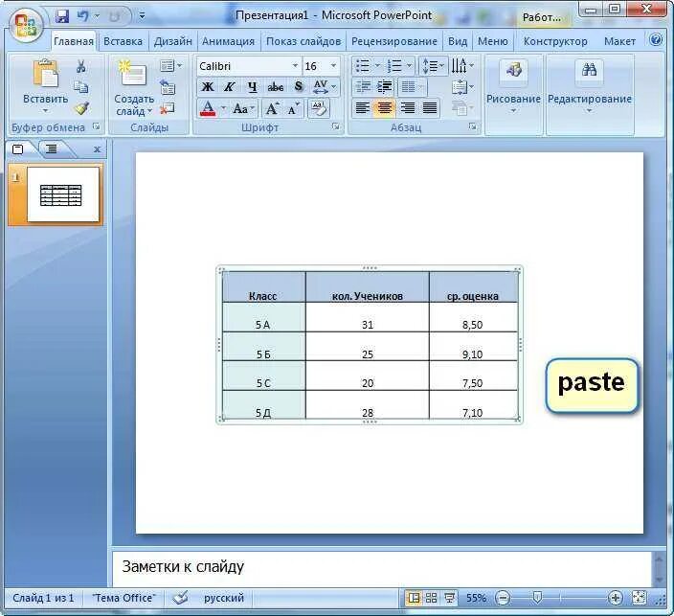Increase the list indent level
Viewport: 674px width, 616px height.
point(385,87)
